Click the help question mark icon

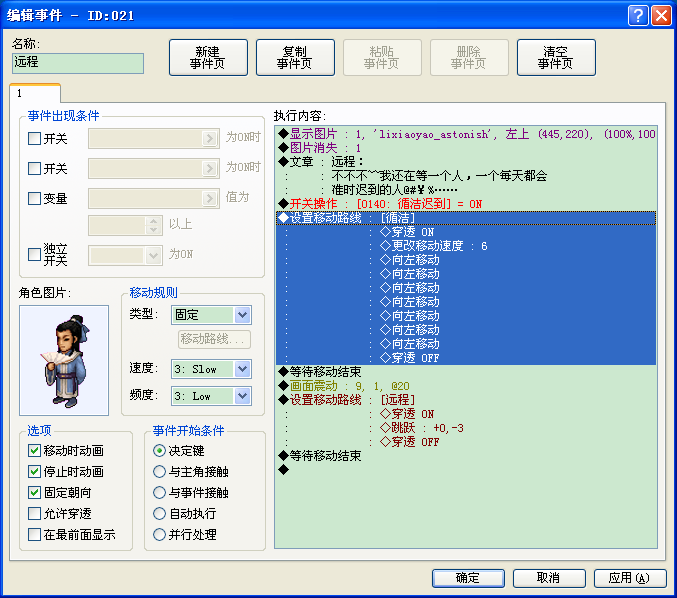(x=638, y=16)
